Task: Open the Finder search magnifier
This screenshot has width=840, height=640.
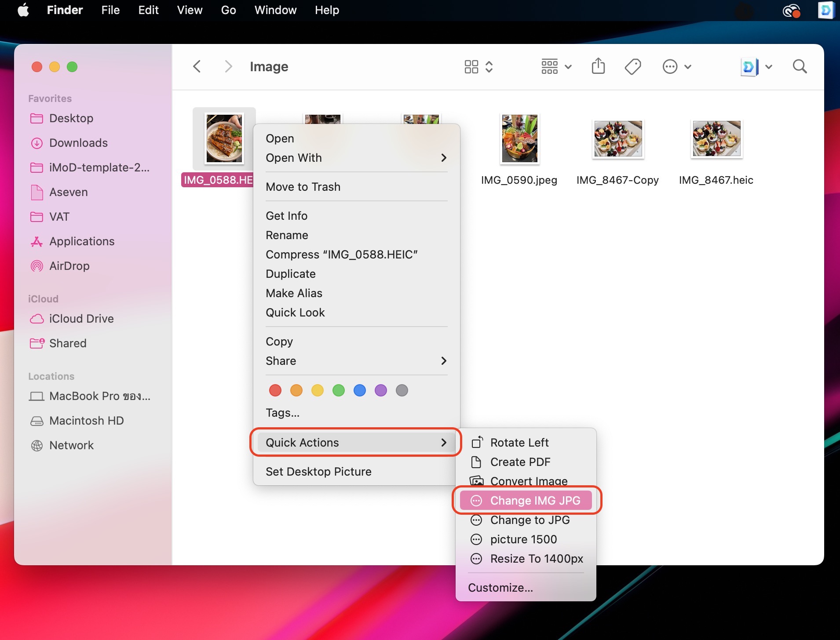Action: 800,67
